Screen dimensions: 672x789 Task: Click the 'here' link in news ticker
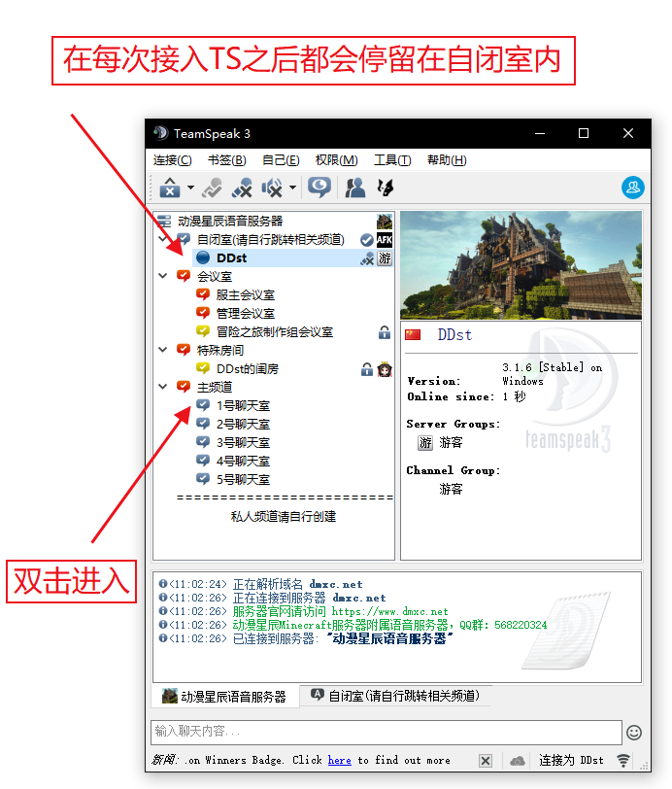tap(339, 760)
